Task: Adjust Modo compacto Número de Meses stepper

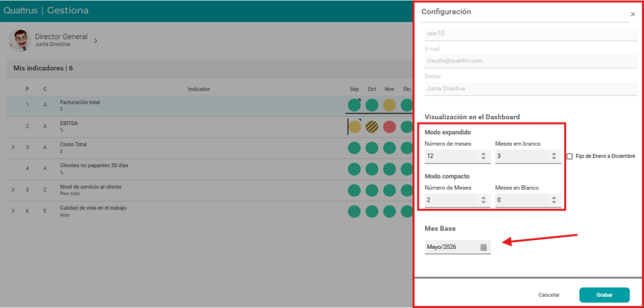Action: click(x=484, y=200)
